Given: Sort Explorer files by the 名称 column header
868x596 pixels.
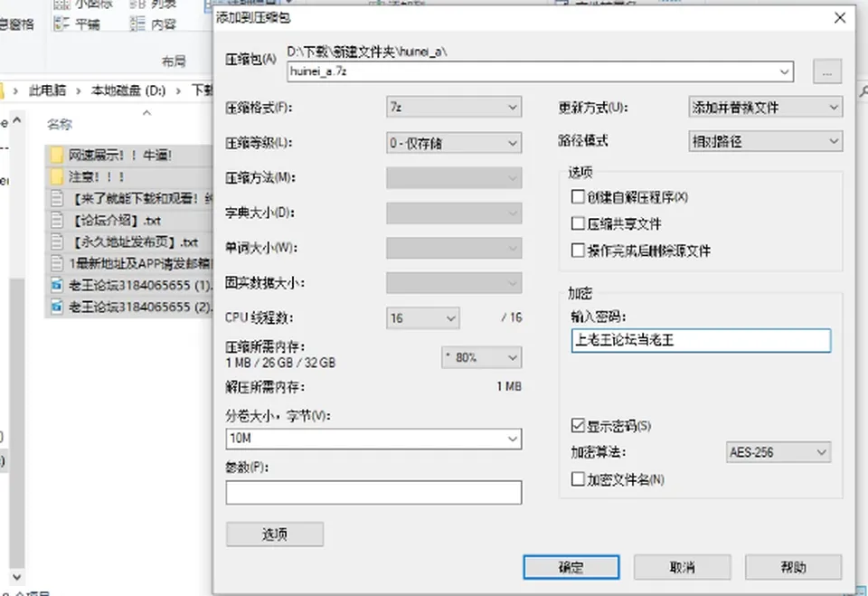Looking at the screenshot, I should [60, 125].
